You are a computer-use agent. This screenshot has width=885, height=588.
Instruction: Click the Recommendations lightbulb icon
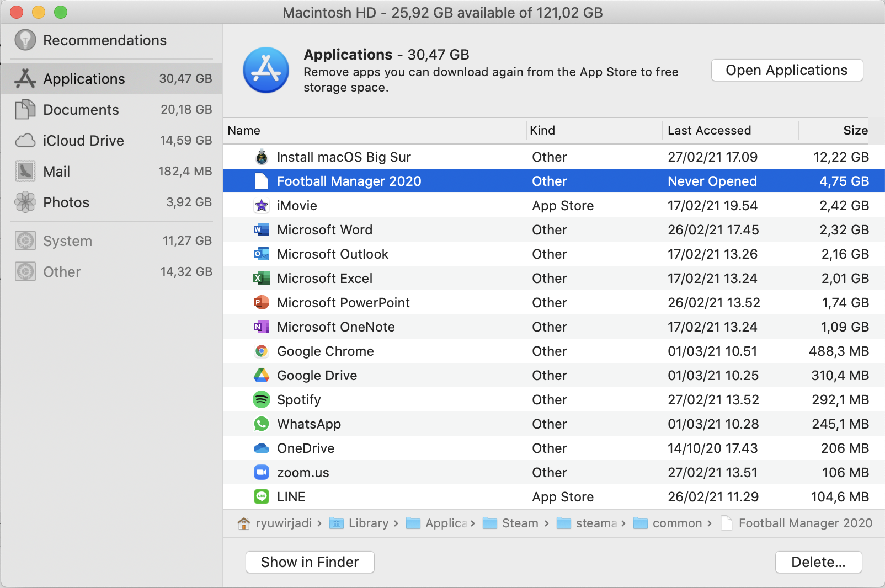[25, 40]
